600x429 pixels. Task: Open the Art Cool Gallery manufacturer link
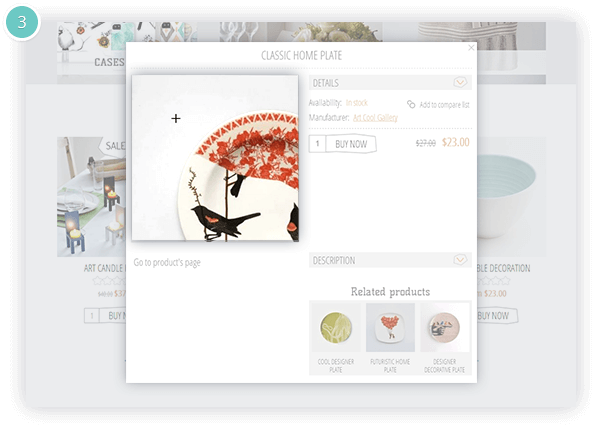[375, 117]
